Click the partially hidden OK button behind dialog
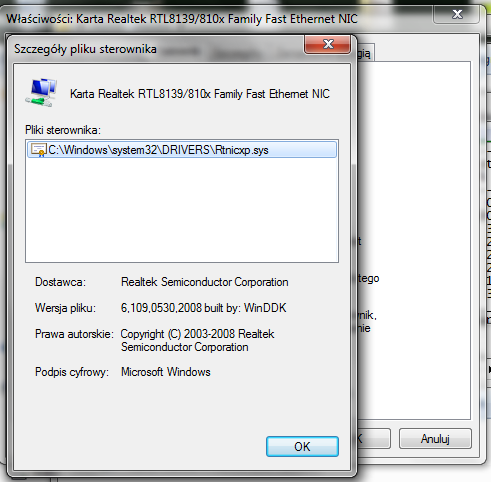The height and width of the screenshot is (482, 491). click(373, 439)
